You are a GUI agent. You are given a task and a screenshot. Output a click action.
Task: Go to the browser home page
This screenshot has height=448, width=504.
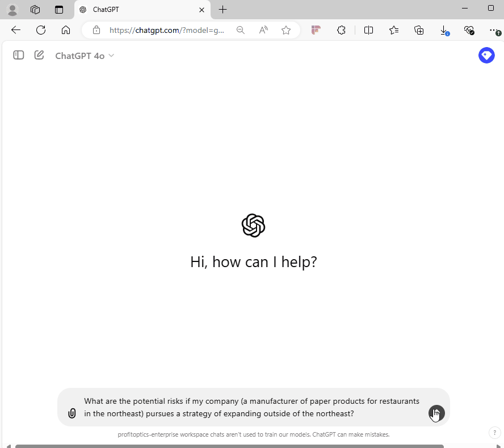click(66, 30)
